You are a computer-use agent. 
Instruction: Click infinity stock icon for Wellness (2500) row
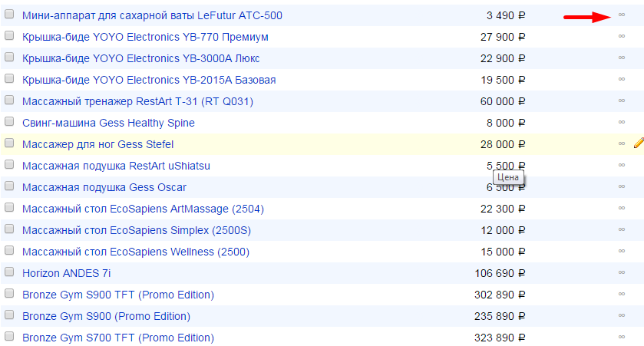(x=622, y=251)
